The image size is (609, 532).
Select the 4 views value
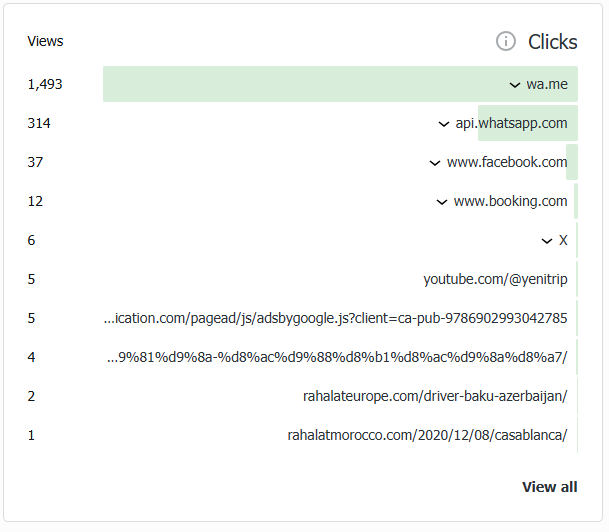[x=31, y=357]
